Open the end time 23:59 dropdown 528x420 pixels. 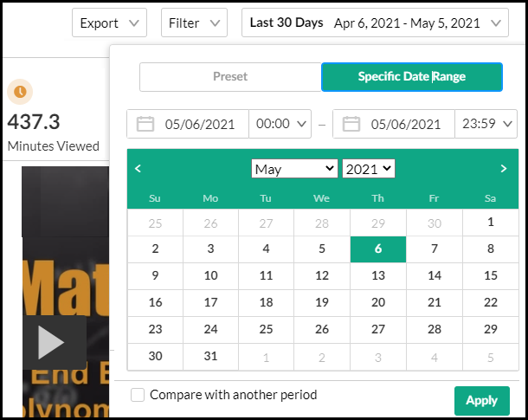pyautogui.click(x=486, y=124)
